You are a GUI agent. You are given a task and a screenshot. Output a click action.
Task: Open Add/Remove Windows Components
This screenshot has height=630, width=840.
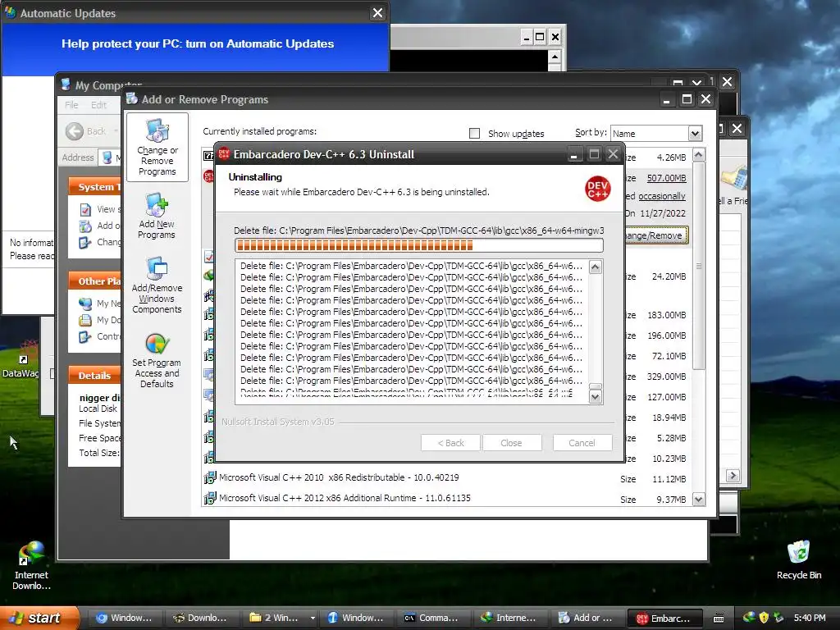(157, 285)
